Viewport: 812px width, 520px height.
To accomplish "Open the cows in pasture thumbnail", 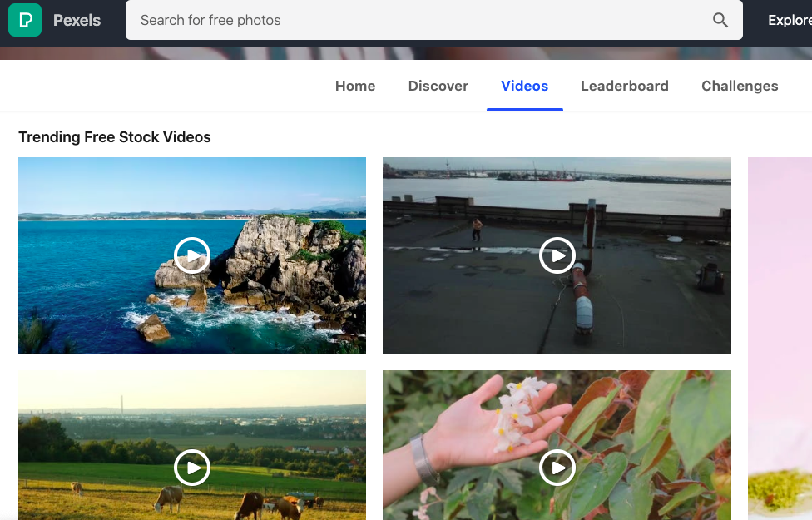I will pyautogui.click(x=192, y=445).
